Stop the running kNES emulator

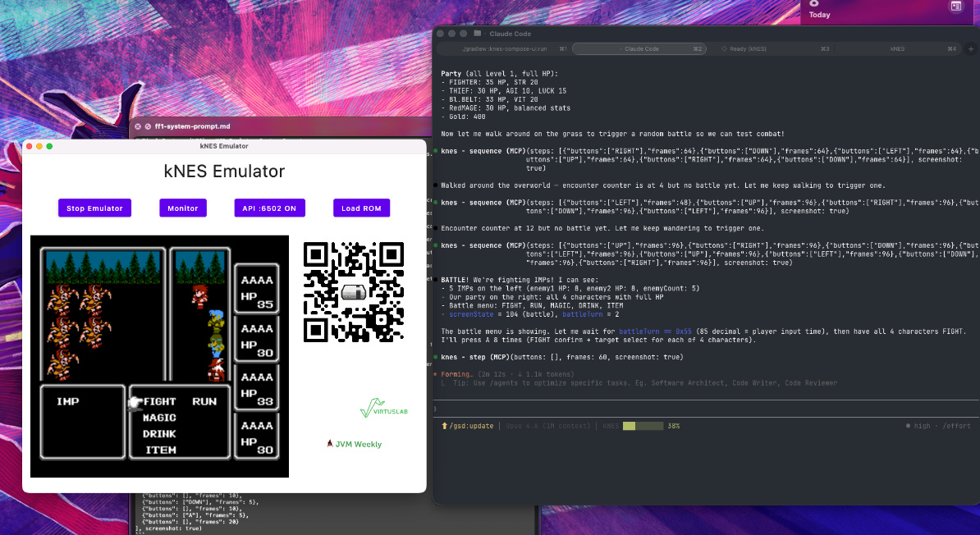[94, 208]
